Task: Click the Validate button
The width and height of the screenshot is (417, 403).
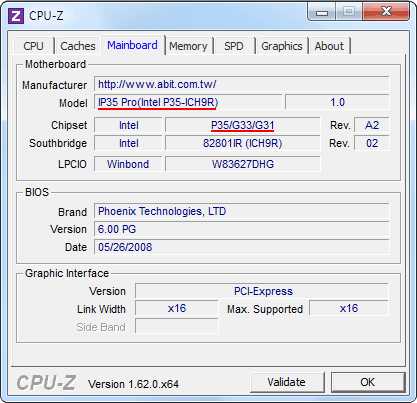Action: point(287,382)
